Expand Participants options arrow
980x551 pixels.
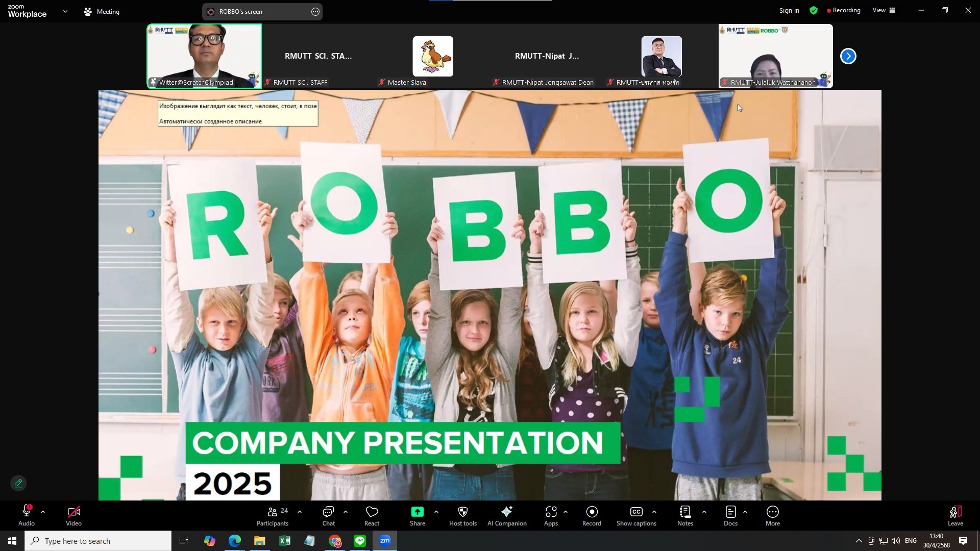coord(300,512)
